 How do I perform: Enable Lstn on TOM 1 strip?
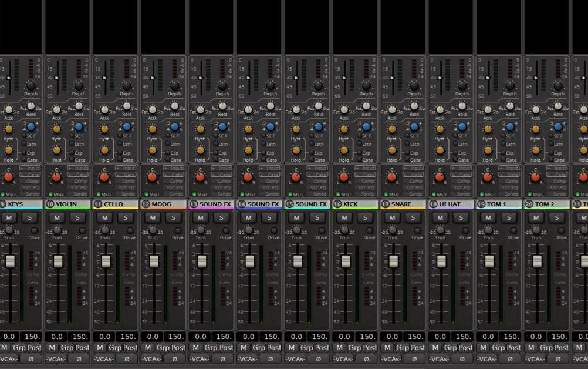coord(503,143)
